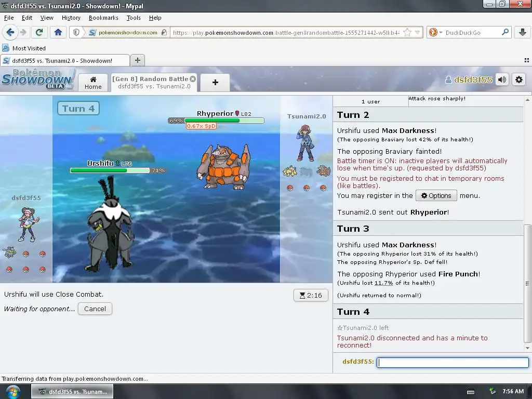Screen dimensions: 532x399
Task: Go back with the browser Back arrow
Action: [x=10, y=32]
